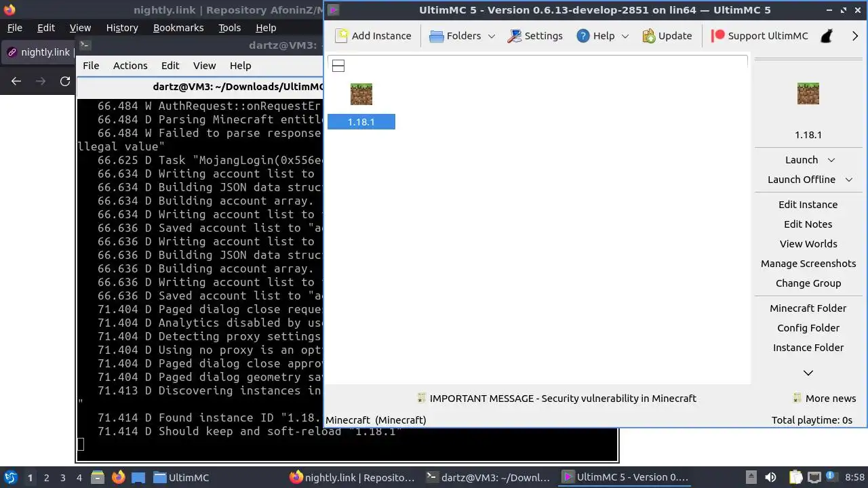Switch to workspace 4

79,478
